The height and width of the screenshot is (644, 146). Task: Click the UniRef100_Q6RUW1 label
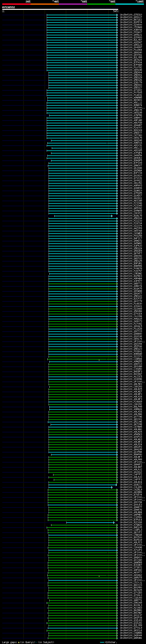click(131, 638)
